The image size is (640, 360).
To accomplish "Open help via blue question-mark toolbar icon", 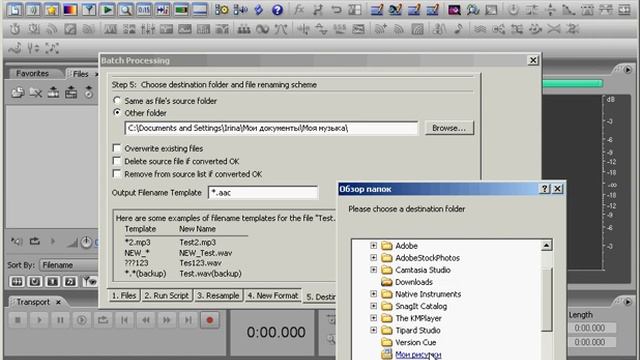I will [x=278, y=9].
